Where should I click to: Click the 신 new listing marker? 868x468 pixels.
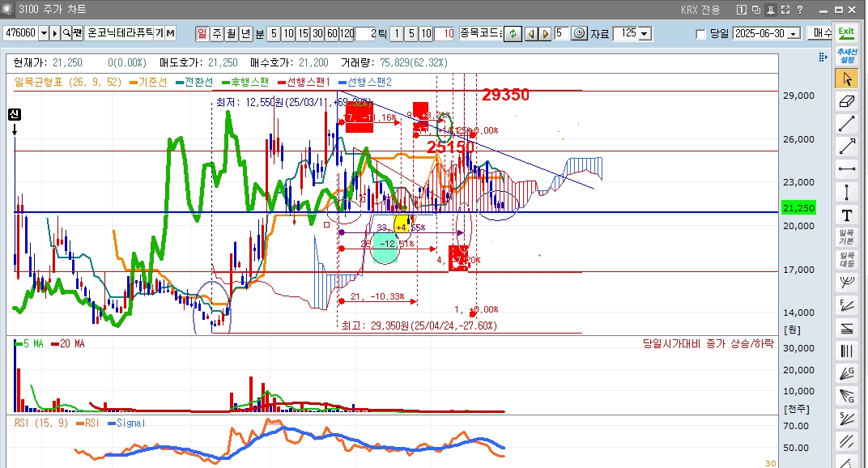tap(15, 114)
